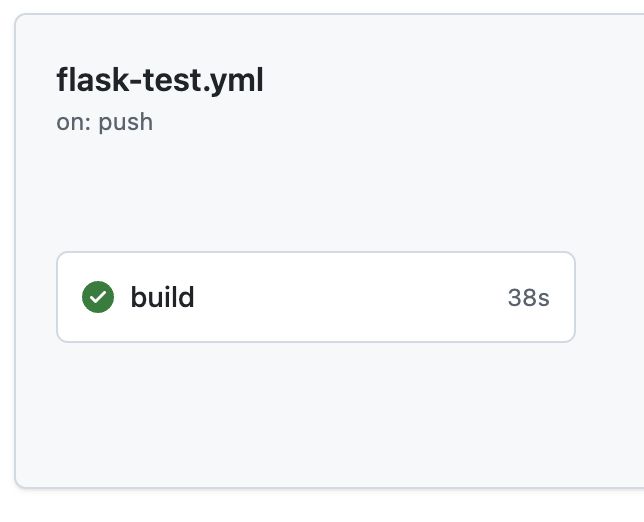
Task: Click the "build" job name
Action: (x=162, y=297)
